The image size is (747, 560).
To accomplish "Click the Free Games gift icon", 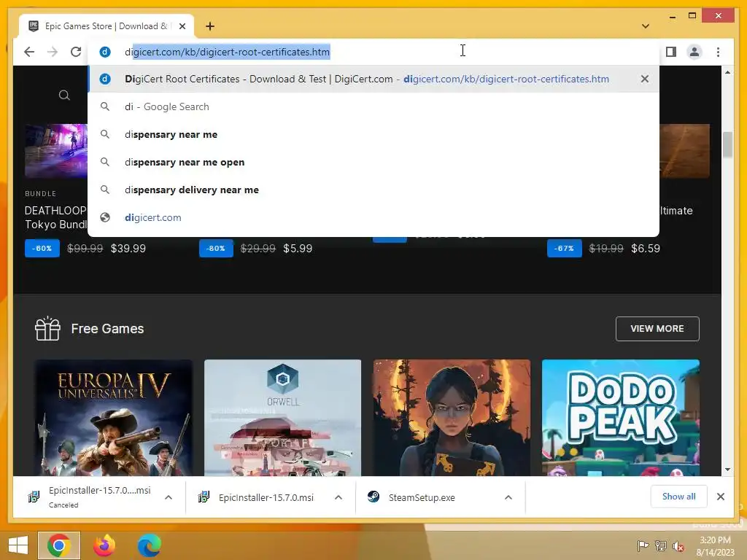I will 47,329.
